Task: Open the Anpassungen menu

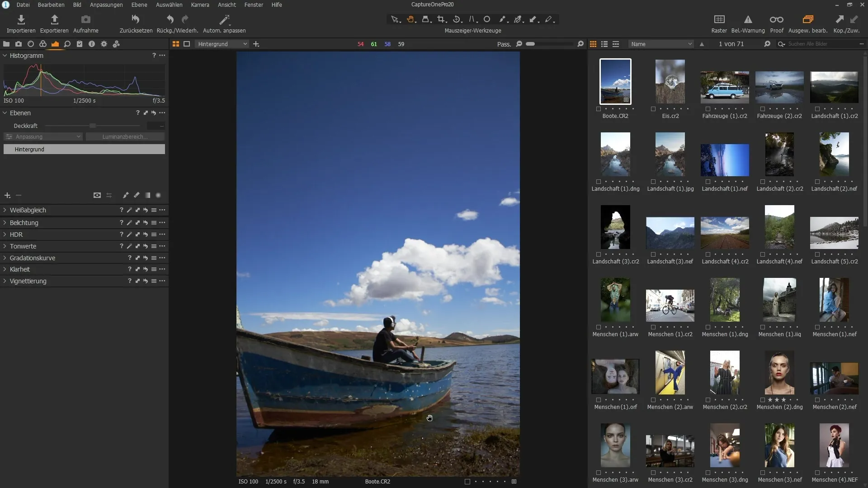Action: tap(106, 5)
